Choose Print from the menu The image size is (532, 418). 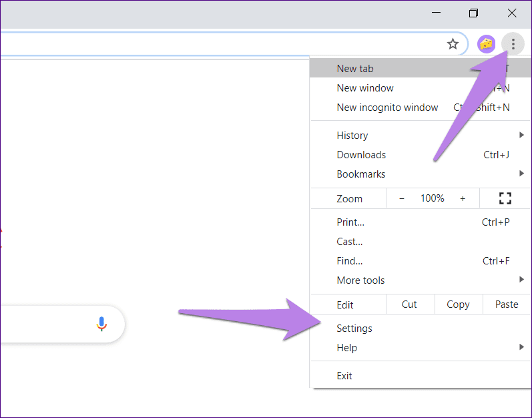[350, 222]
